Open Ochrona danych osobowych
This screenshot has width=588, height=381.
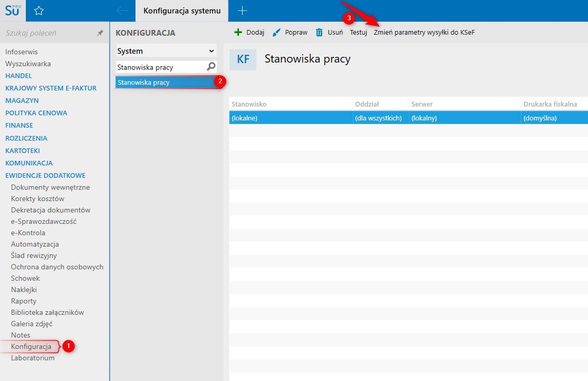[57, 267]
